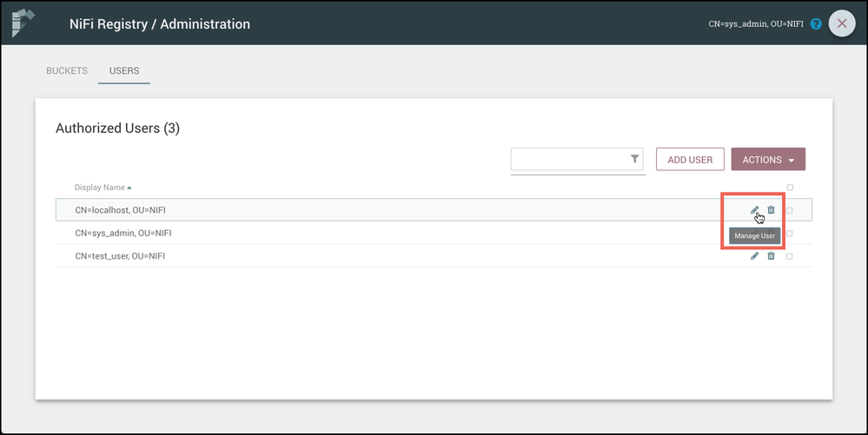Select the CN=sys_admin, OU=NIFI row text
The width and height of the screenshot is (868, 435).
pos(123,233)
